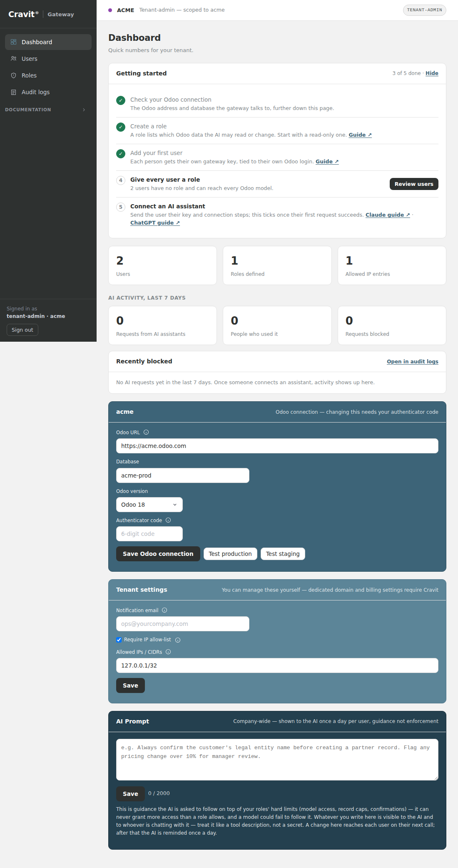The width and height of the screenshot is (458, 868).
Task: Click the Allowed IP entries card
Action: [x=392, y=265]
